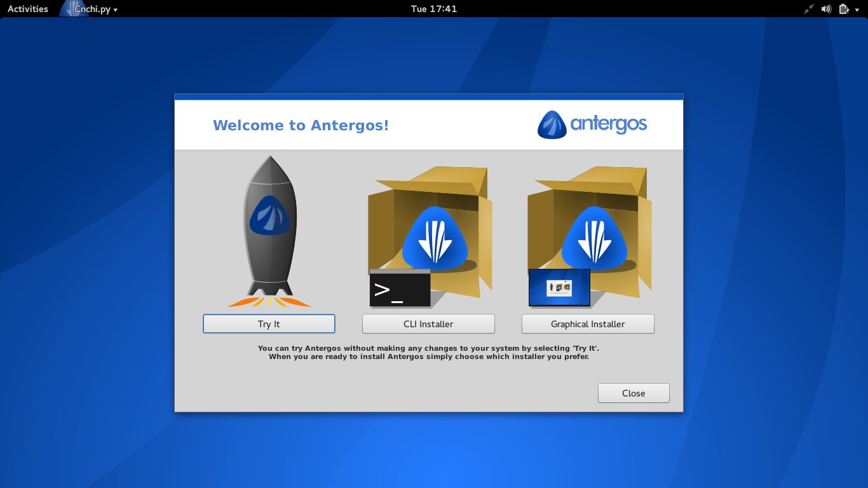Click the Cnchi.py app icon in top bar
This screenshot has height=488, width=868.
point(72,9)
